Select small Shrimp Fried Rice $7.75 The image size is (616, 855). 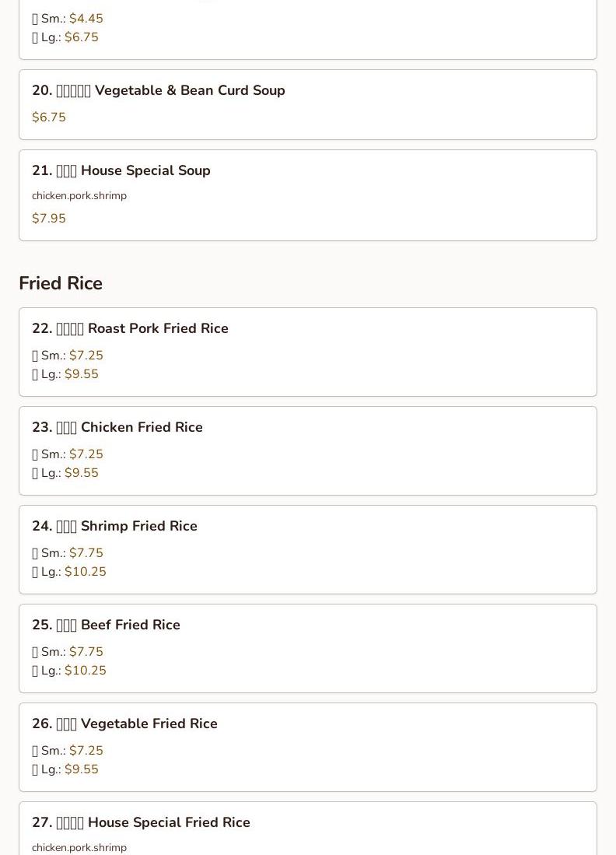point(68,553)
